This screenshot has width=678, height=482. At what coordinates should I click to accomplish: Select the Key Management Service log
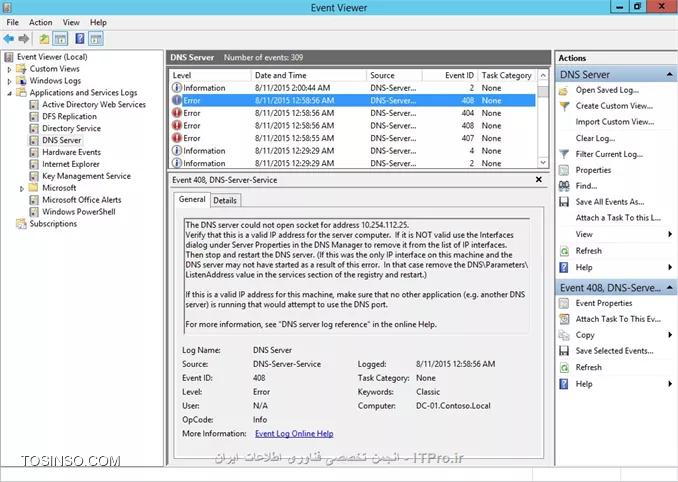point(86,176)
